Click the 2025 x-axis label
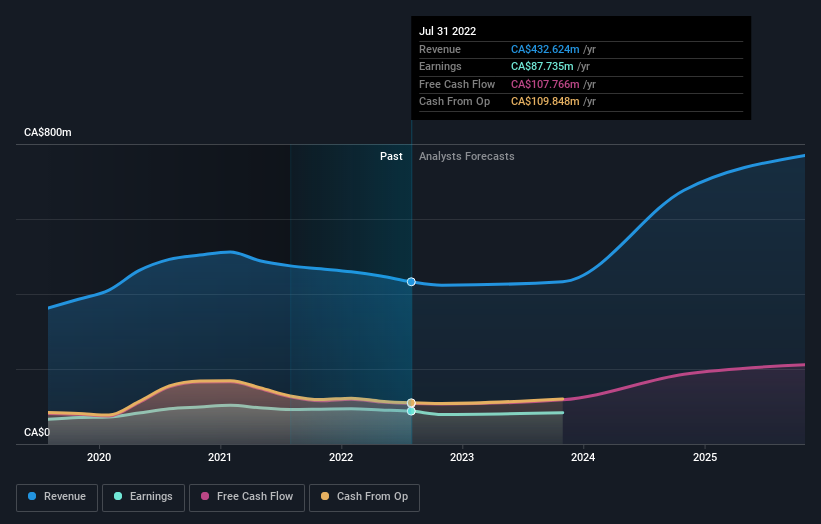Screen dimensions: 821x524 705,457
